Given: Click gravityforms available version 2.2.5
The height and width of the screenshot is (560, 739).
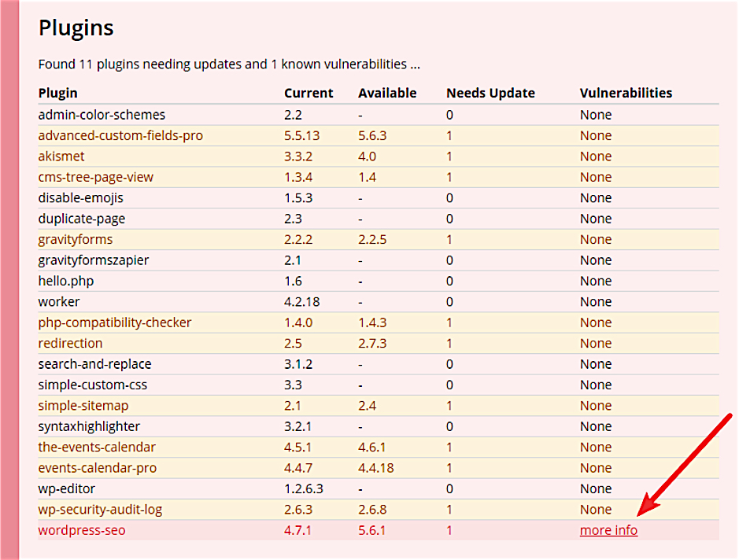Looking at the screenshot, I should (x=372, y=239).
